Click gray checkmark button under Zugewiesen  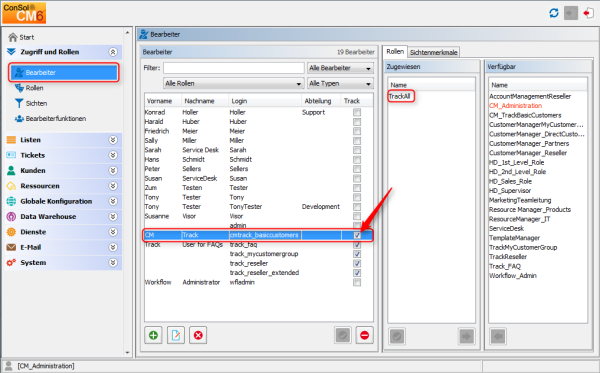click(397, 337)
